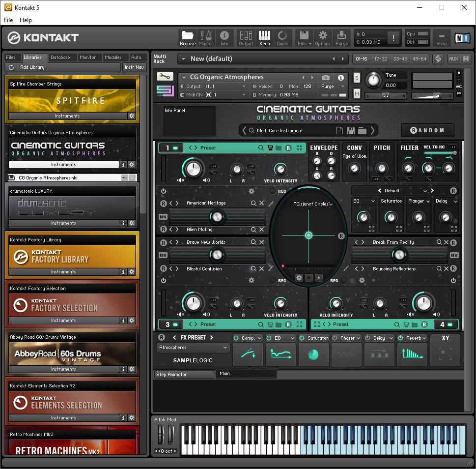The height and width of the screenshot is (469, 476).
Task: Open the Help menu
Action: pyautogui.click(x=26, y=20)
